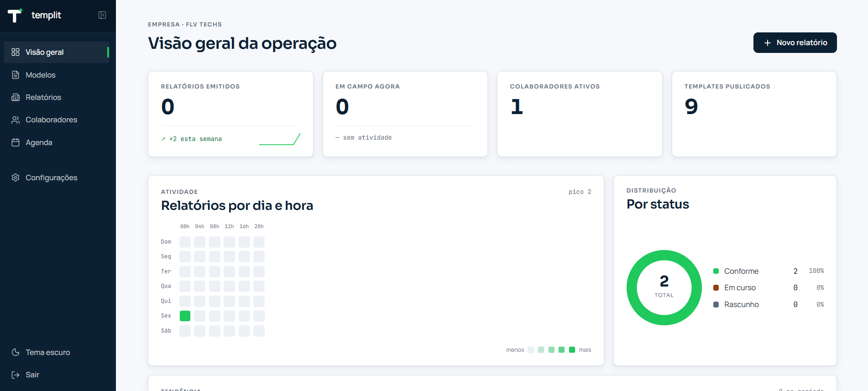The width and height of the screenshot is (868, 391).
Task: Click the pico 2 label
Action: point(580,192)
